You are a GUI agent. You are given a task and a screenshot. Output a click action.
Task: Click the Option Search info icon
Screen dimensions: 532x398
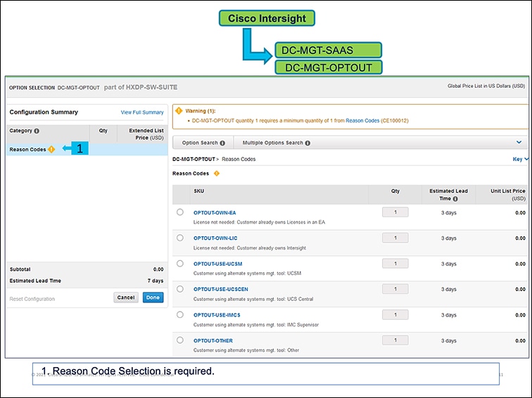(222, 143)
